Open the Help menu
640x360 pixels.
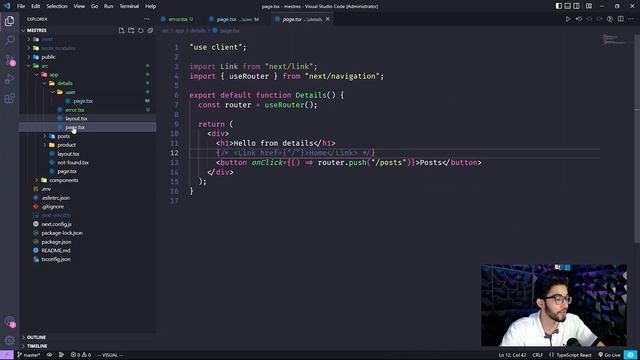click(151, 6)
